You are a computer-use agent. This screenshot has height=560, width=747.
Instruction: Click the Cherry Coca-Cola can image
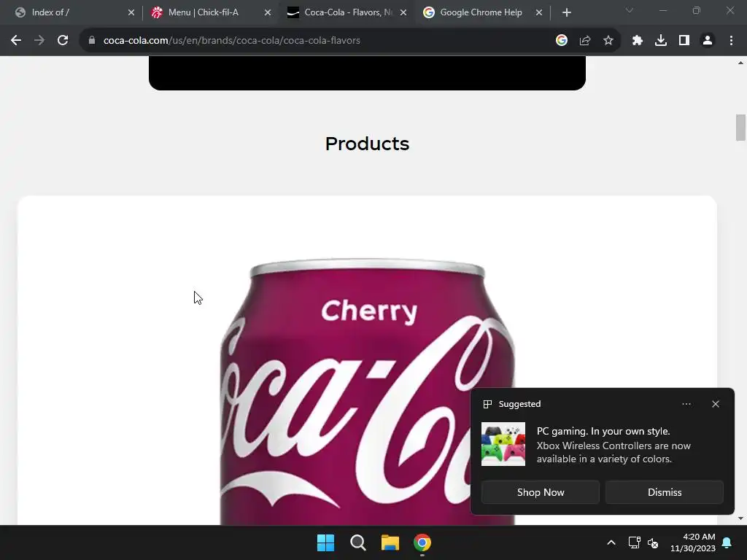[x=368, y=392]
